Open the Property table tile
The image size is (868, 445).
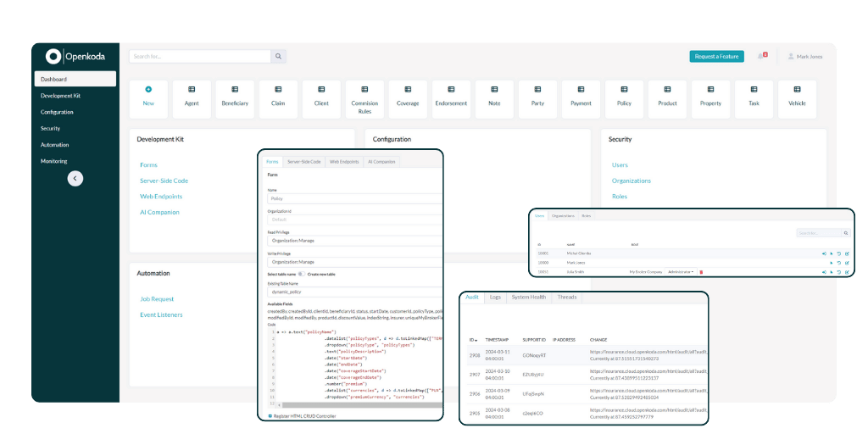[x=710, y=99]
